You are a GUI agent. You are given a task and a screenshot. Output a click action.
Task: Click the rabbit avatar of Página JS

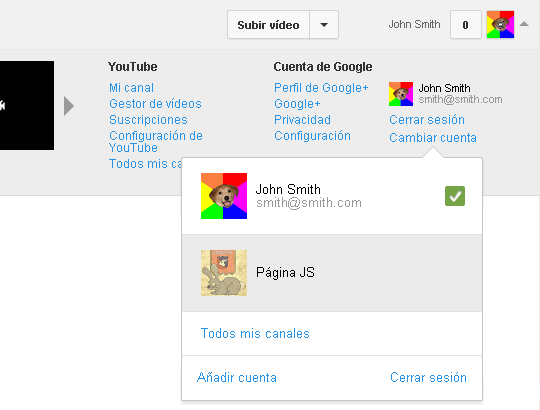(224, 273)
